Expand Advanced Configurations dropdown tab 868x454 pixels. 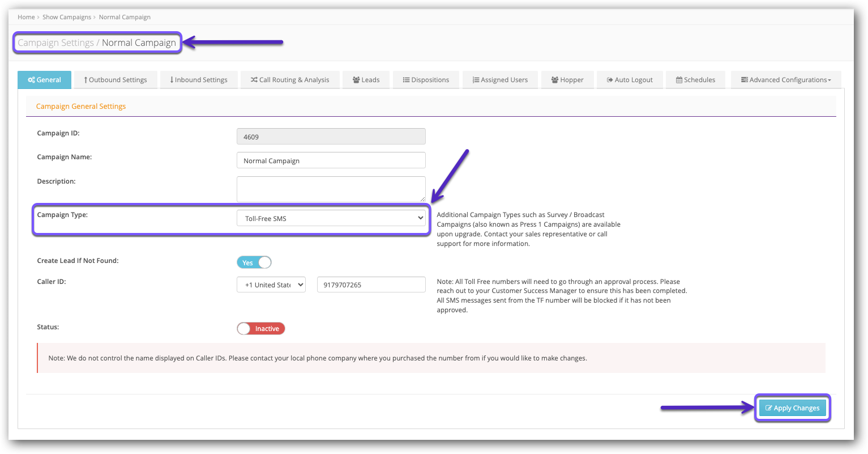(x=786, y=80)
